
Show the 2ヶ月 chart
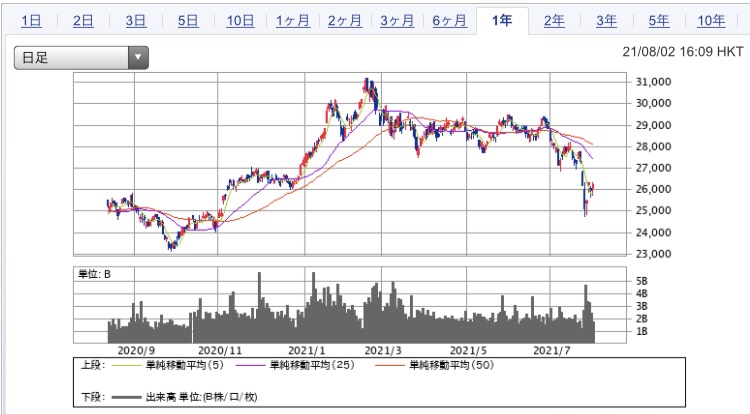coord(345,21)
